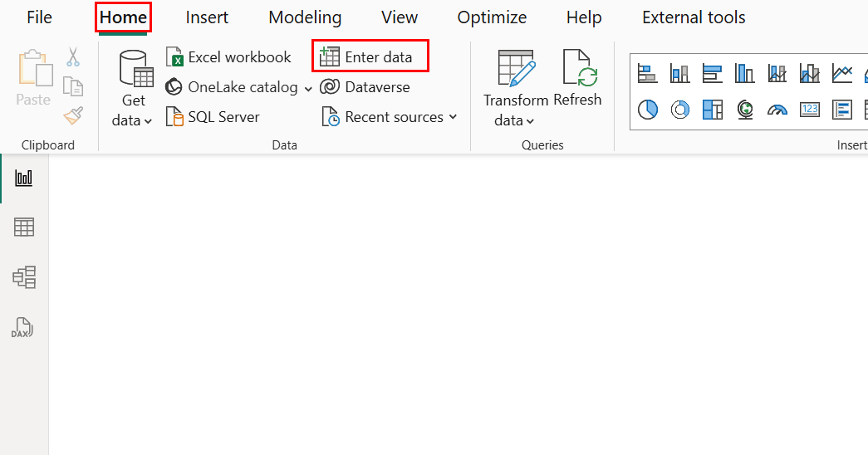Open the External tools tab
This screenshot has width=868, height=455.
(x=694, y=17)
